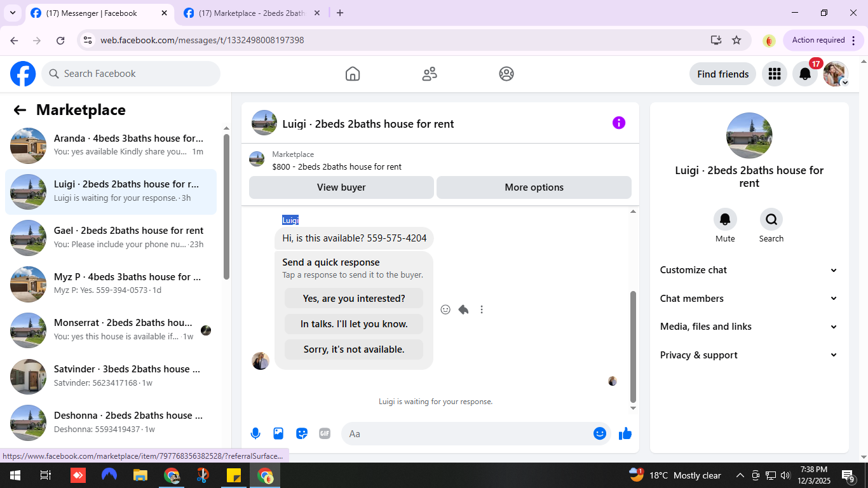This screenshot has width=868, height=488.
Task: Open notifications bell with 17 badge
Action: click(x=805, y=74)
